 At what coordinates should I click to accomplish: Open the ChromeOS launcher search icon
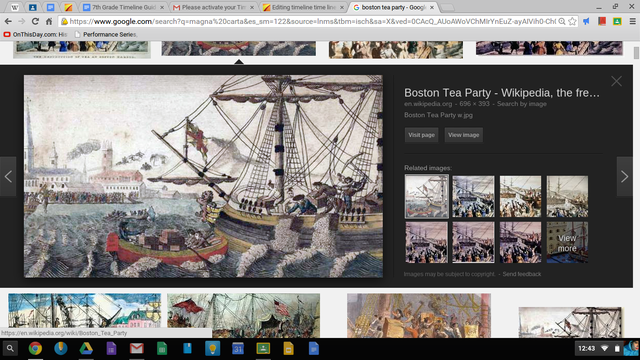10,349
